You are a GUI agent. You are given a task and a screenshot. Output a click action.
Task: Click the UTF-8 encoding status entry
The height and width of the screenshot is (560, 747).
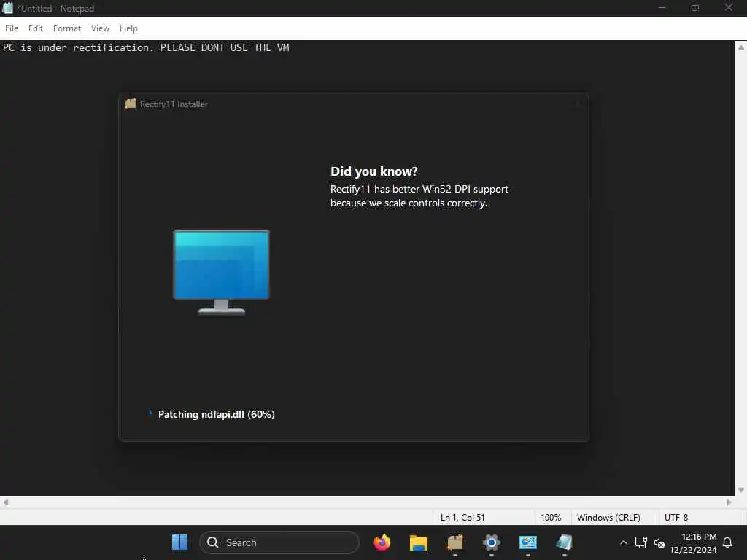tap(676, 518)
